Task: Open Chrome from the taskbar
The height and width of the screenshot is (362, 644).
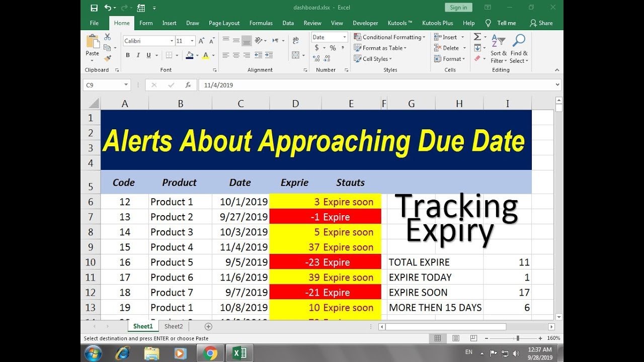Action: click(x=211, y=353)
